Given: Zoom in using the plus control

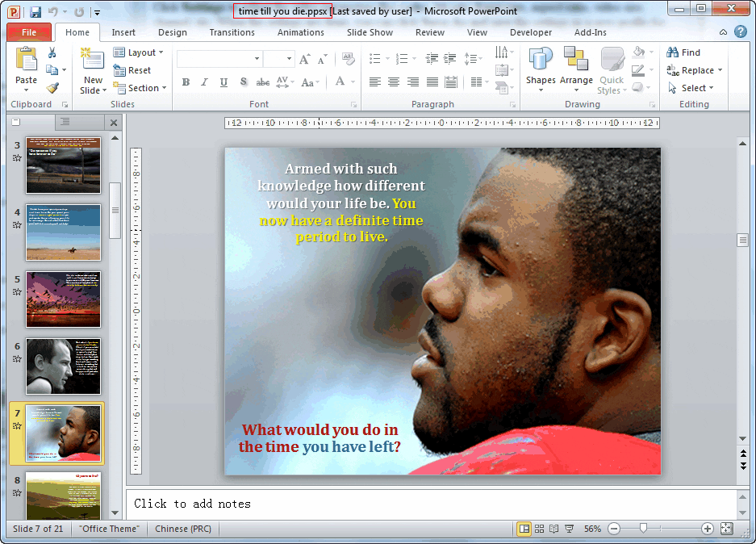Looking at the screenshot, I should (707, 529).
